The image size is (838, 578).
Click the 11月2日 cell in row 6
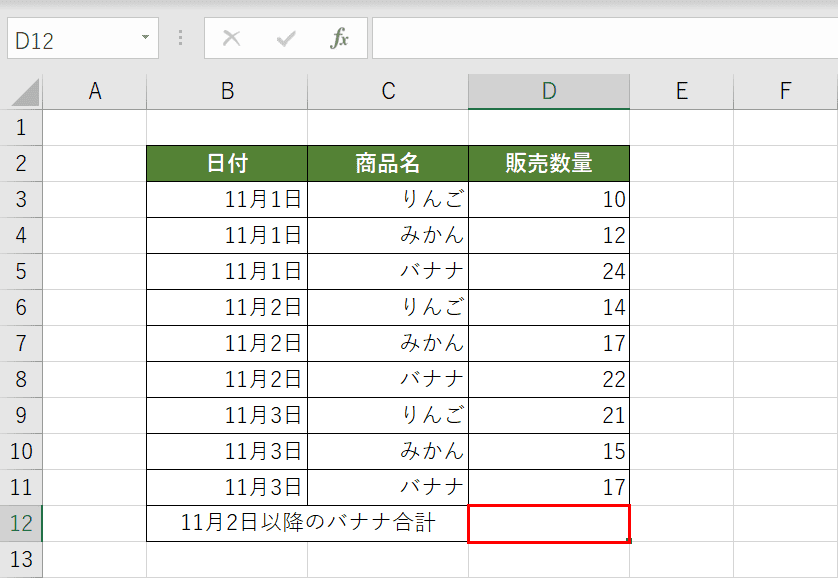click(227, 308)
